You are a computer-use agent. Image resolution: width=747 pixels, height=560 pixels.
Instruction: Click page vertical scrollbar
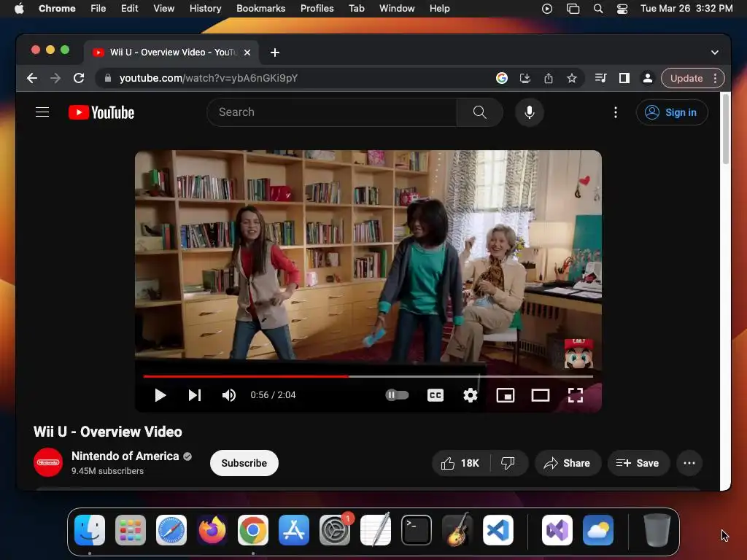pyautogui.click(x=726, y=128)
